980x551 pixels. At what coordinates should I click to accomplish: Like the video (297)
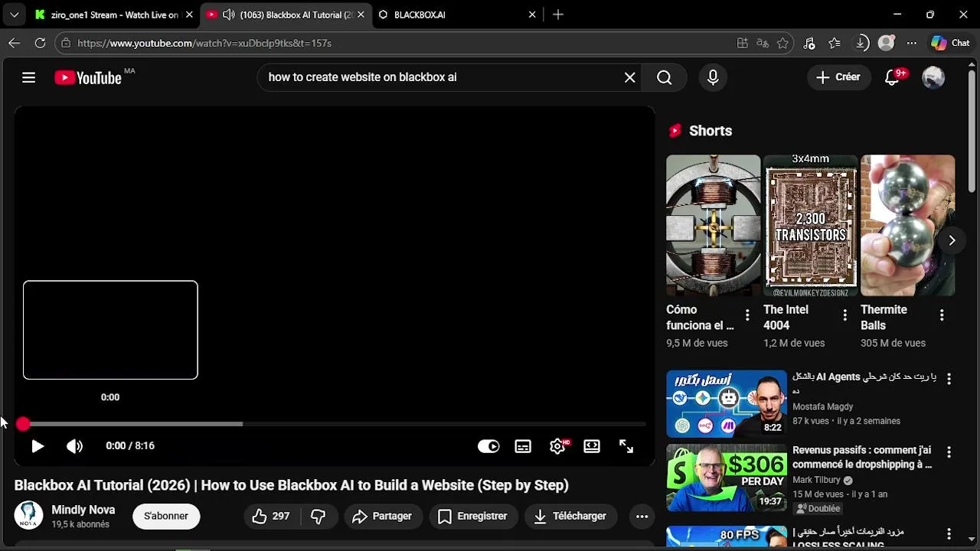271,517
